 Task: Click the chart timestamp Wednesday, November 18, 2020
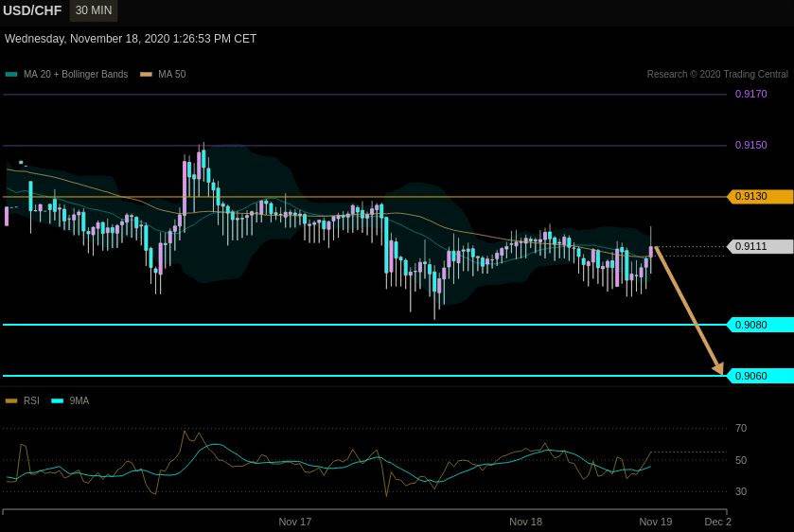[131, 39]
